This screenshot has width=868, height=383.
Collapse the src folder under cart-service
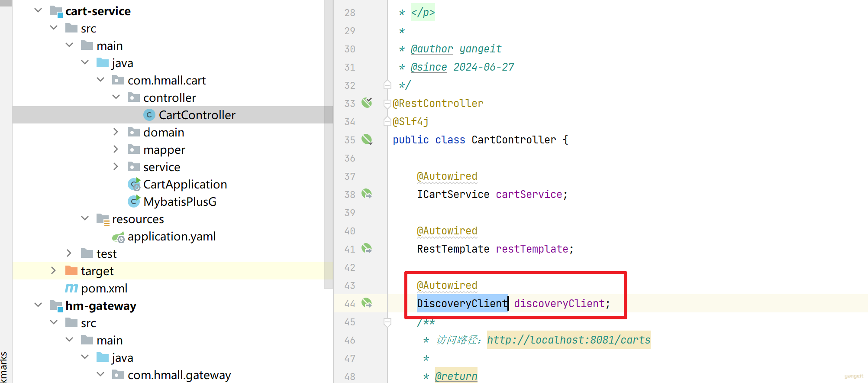[54, 28]
